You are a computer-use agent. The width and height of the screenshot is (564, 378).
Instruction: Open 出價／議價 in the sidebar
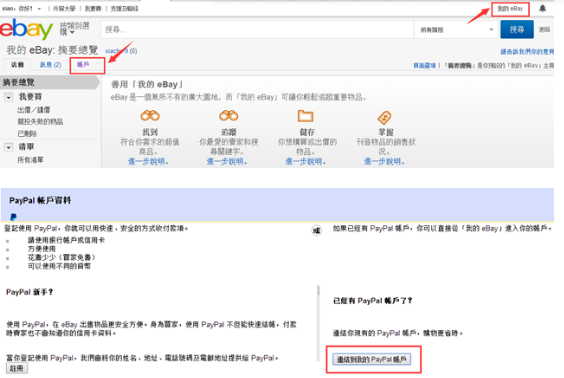[x=34, y=110]
